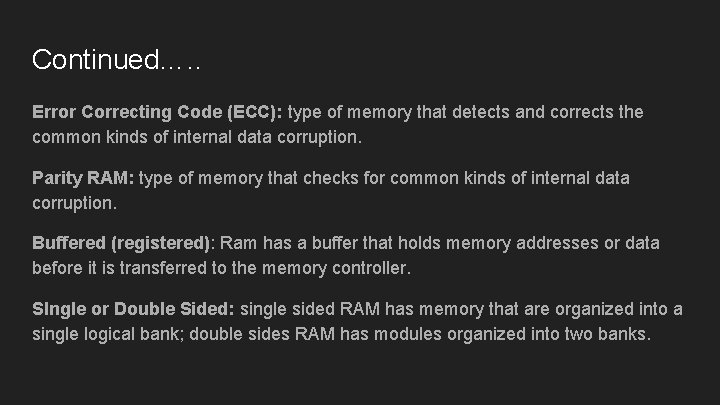Click the 'Continued…..' slide title
Viewport: 720px width, 405px height.
(116, 60)
